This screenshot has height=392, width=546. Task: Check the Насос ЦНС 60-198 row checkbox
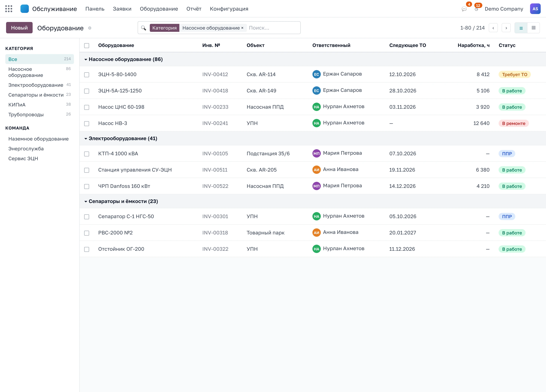click(87, 107)
